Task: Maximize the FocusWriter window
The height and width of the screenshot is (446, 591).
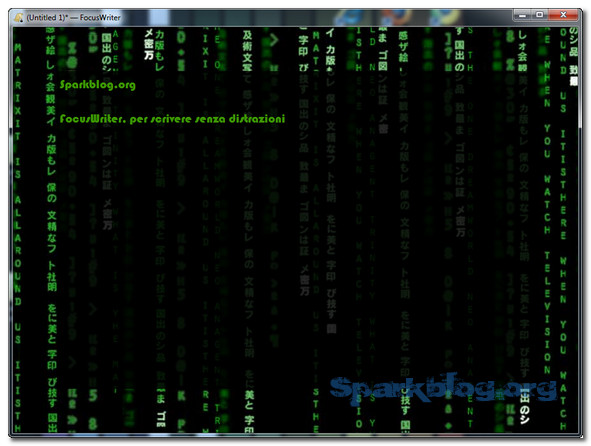Action: [x=539, y=15]
